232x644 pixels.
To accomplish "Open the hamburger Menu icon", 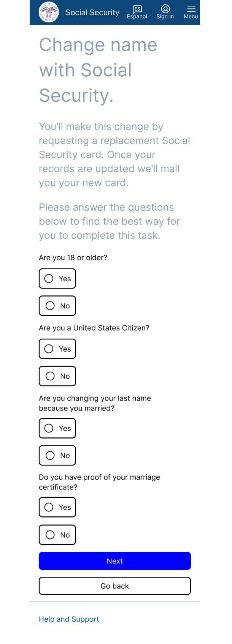I will 191,9.
